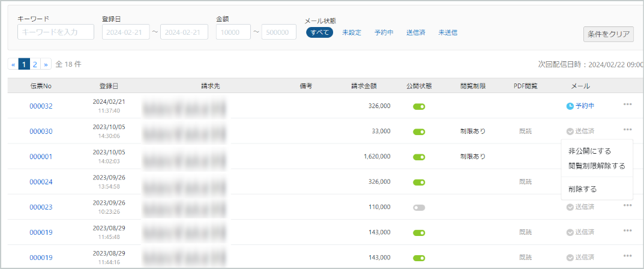Click the 次回配信日時 2024/02/22 text
The image size is (644, 269).
coord(591,64)
